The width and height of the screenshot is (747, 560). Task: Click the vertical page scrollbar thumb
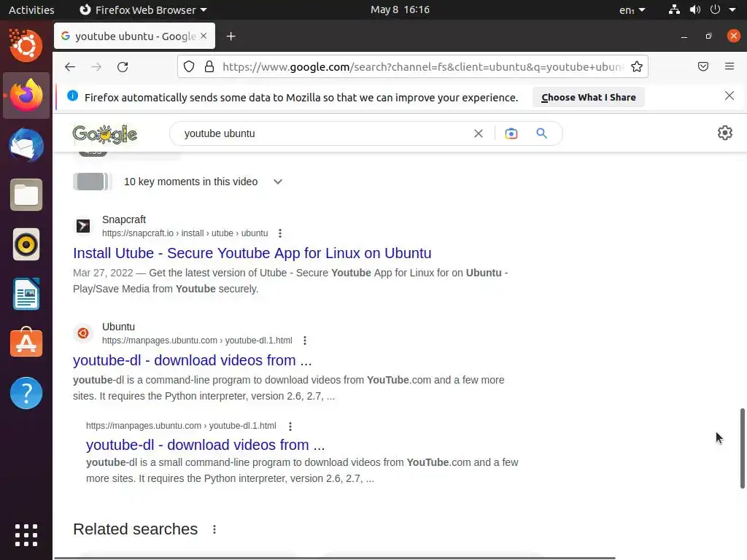[742, 448]
